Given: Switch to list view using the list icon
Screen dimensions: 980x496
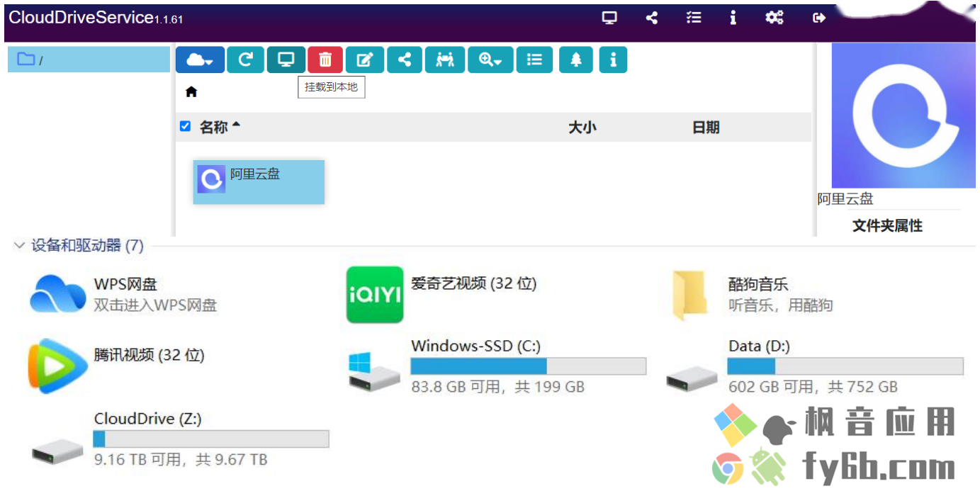Looking at the screenshot, I should click(x=535, y=60).
